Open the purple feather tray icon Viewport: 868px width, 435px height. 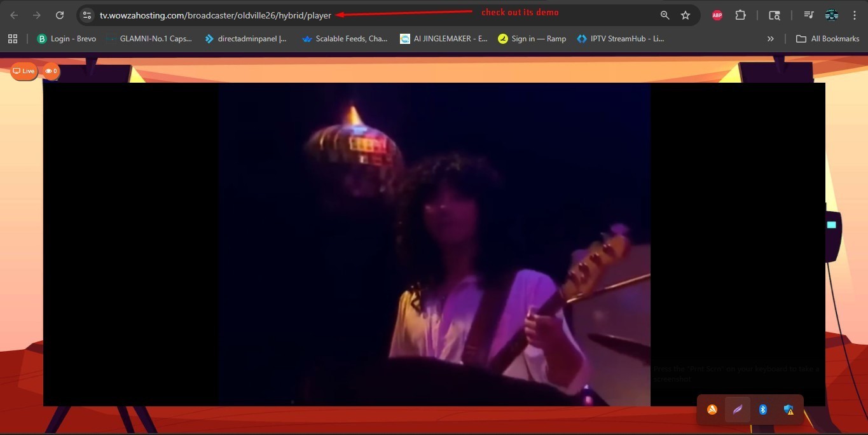coord(738,410)
